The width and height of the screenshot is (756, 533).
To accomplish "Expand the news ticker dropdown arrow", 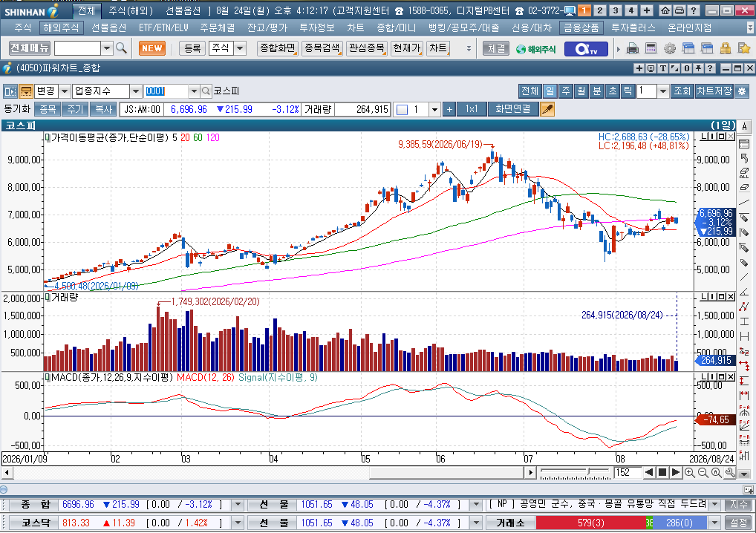I will [715, 505].
